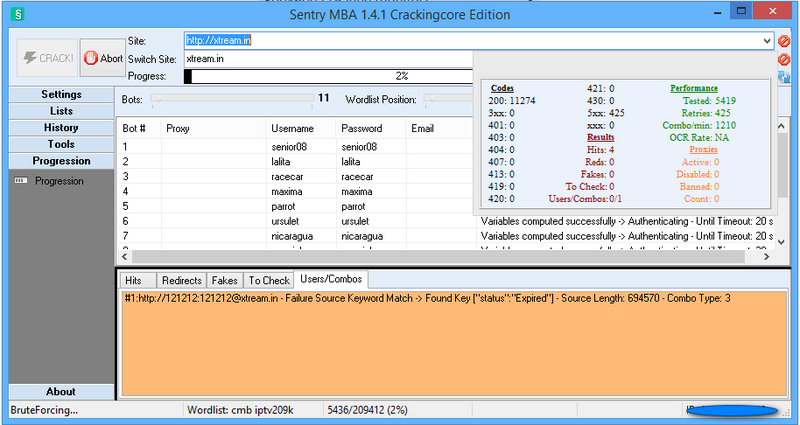Click the 'Results' heading
800x425 pixels.
coord(601,137)
